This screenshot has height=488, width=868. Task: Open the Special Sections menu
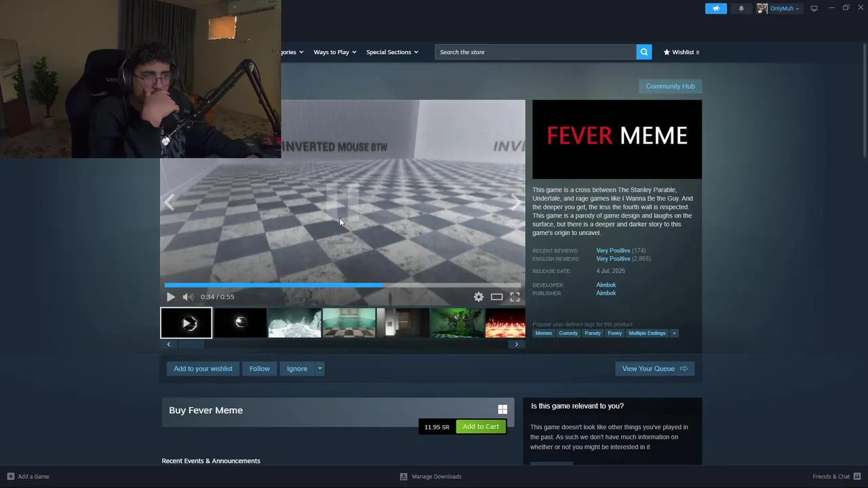[392, 52]
